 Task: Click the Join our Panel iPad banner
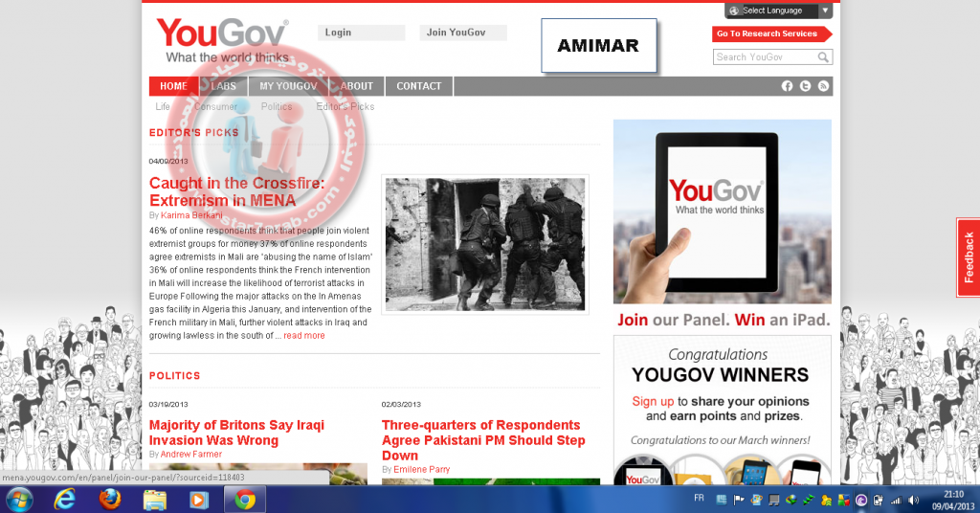(x=723, y=224)
